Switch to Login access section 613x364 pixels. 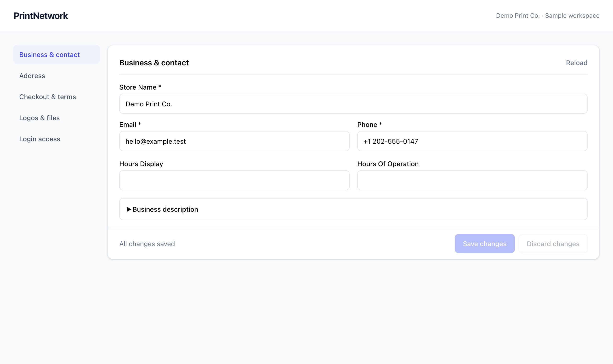(x=57, y=139)
